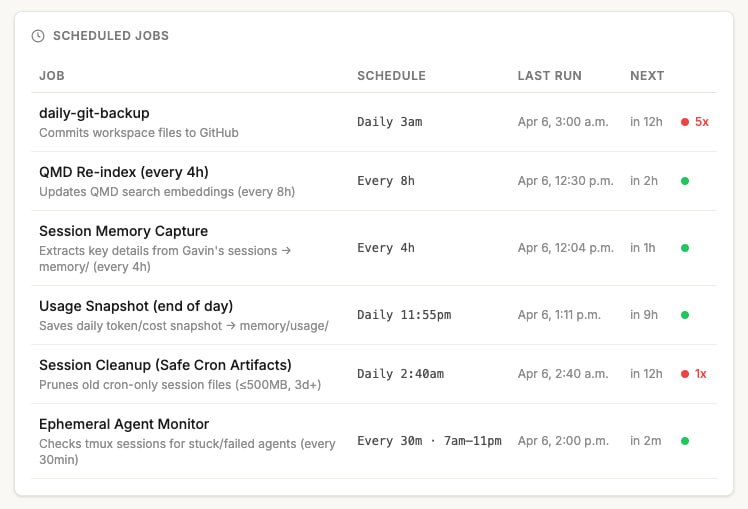This screenshot has width=748, height=509.
Task: Click 'Extracts key details from Gavin's sessions' description
Action: 165,259
